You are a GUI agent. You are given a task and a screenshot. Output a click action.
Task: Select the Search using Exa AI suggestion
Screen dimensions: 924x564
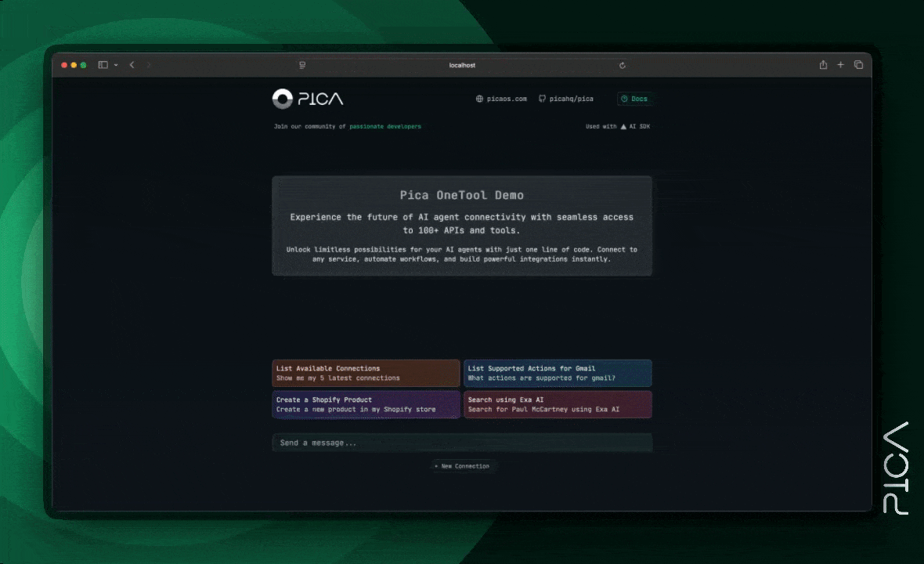[x=558, y=404]
